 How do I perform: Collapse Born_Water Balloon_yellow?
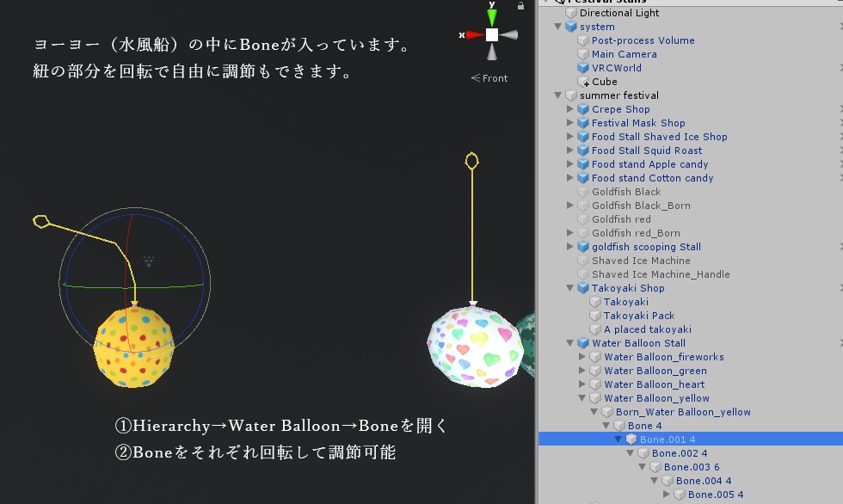tap(594, 412)
